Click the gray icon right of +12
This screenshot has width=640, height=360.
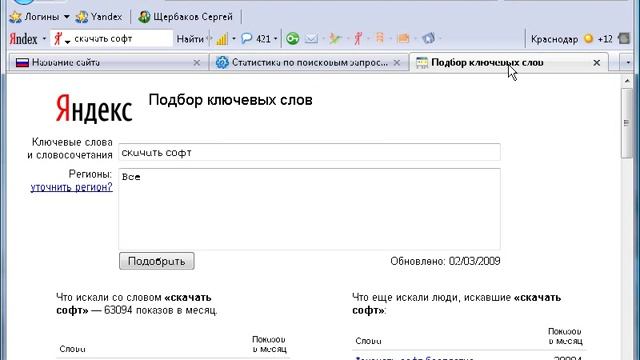tap(624, 39)
